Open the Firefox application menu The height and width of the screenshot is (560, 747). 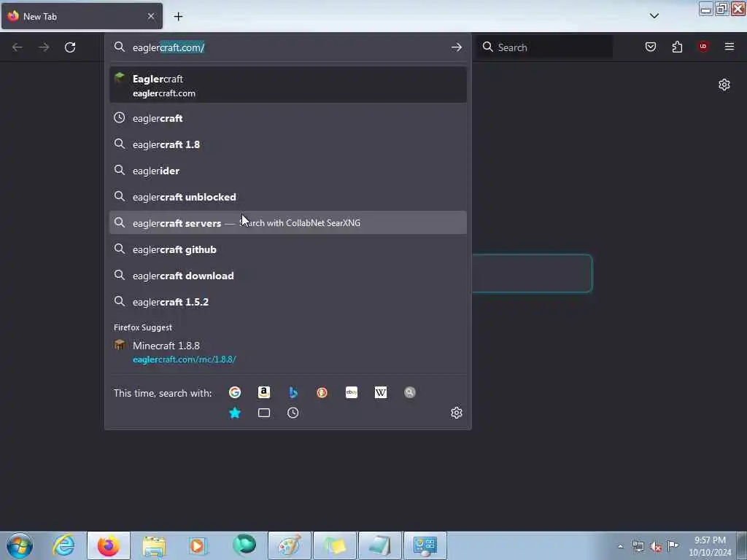(729, 47)
